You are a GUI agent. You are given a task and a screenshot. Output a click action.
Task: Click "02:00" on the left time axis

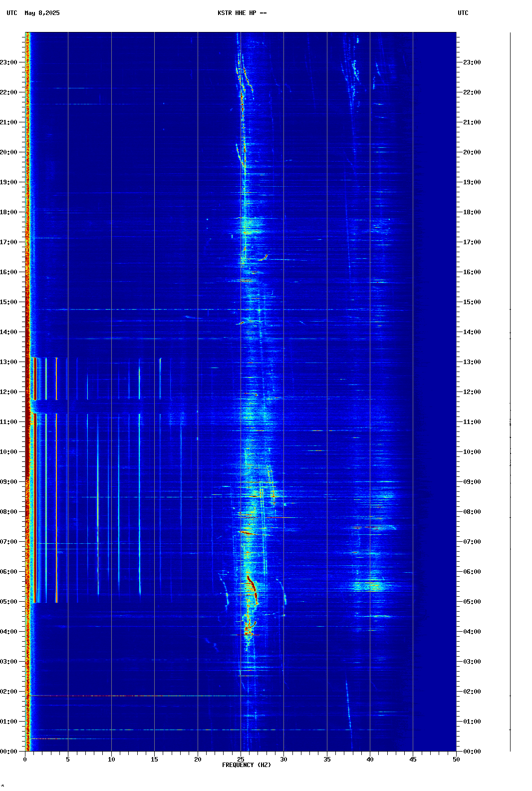[8, 692]
